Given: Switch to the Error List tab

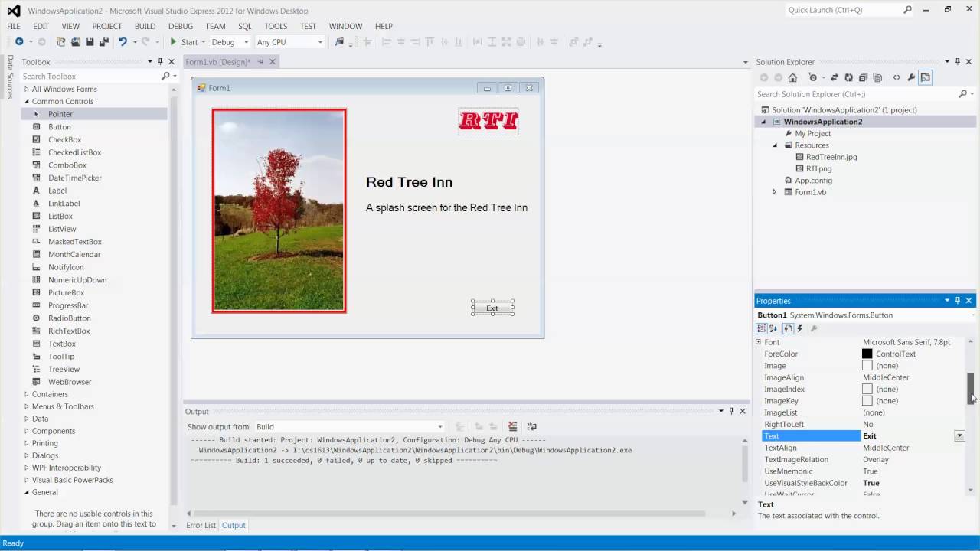Looking at the screenshot, I should point(201,525).
